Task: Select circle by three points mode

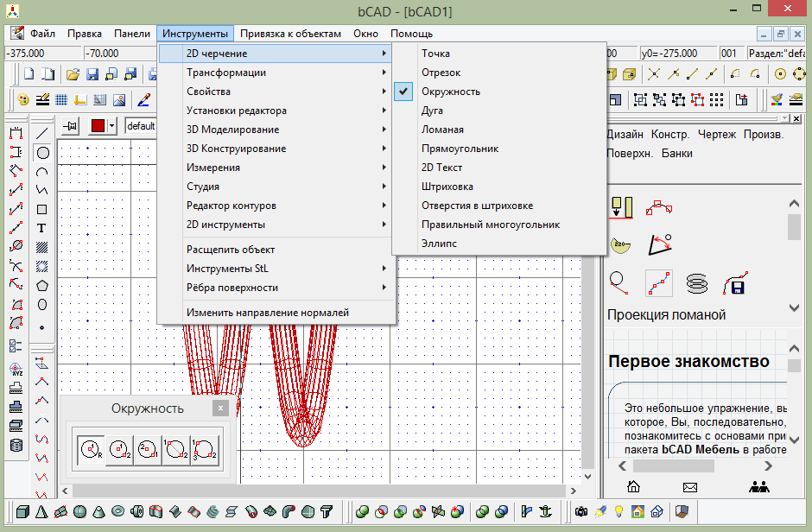Action: (x=205, y=450)
